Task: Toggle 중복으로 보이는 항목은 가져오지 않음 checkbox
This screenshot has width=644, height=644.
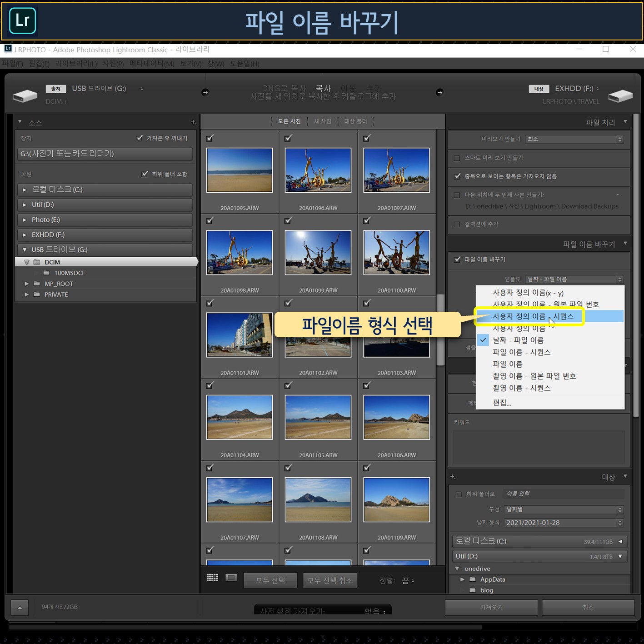Action: coord(457,176)
